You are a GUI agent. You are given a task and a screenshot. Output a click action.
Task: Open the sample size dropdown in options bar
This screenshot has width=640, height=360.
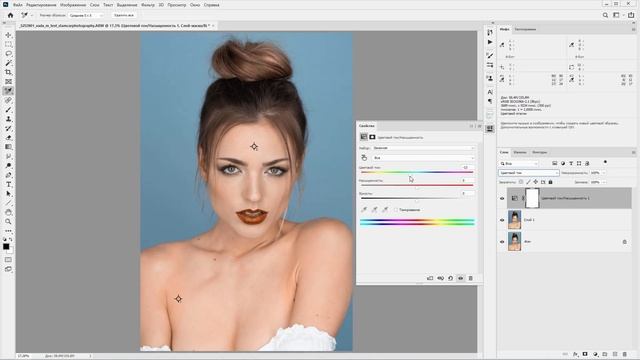(86, 15)
